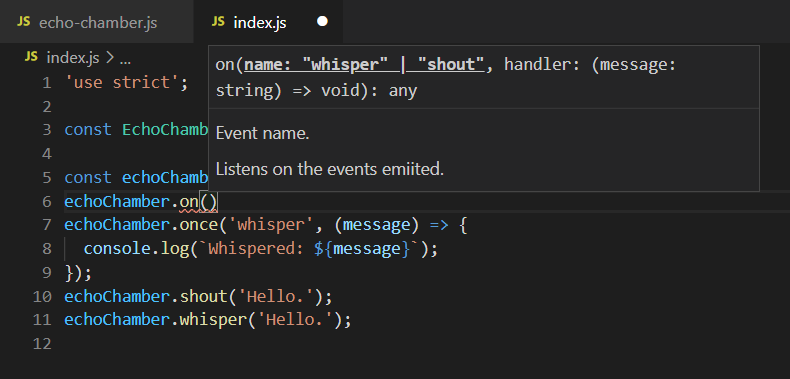The image size is (790, 379).
Task: Click line number 4 in the gutter
Action: (x=47, y=154)
